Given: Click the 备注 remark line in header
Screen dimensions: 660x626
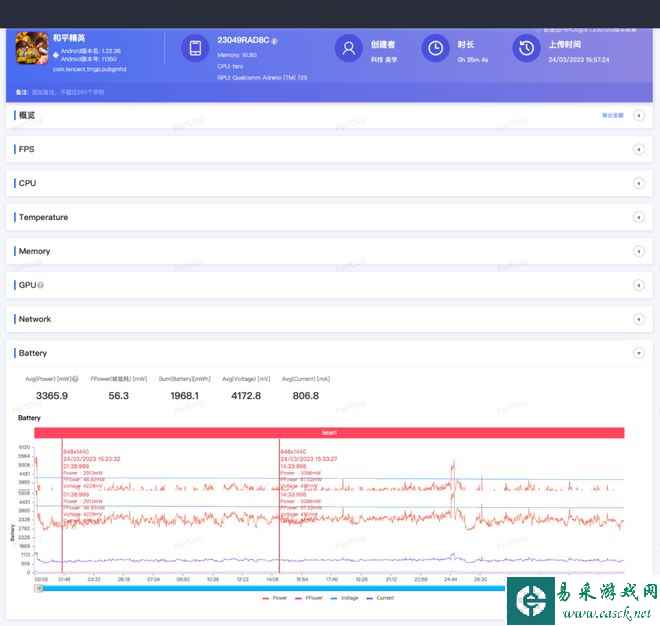Looking at the screenshot, I should click(60, 92).
